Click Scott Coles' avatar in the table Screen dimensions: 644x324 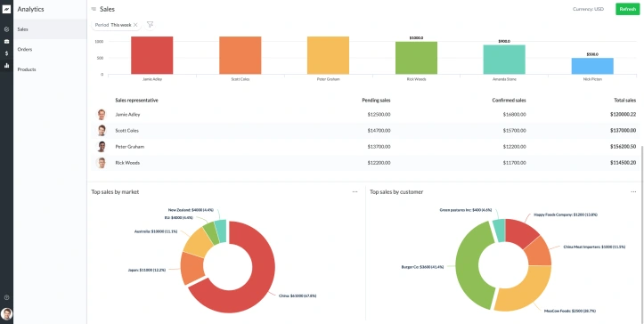[x=102, y=131]
